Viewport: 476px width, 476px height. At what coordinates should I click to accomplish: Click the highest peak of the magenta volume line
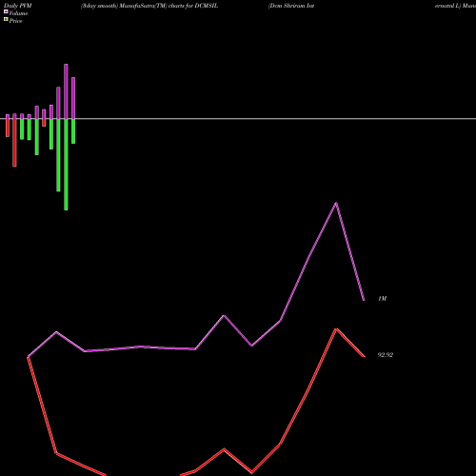click(x=336, y=203)
